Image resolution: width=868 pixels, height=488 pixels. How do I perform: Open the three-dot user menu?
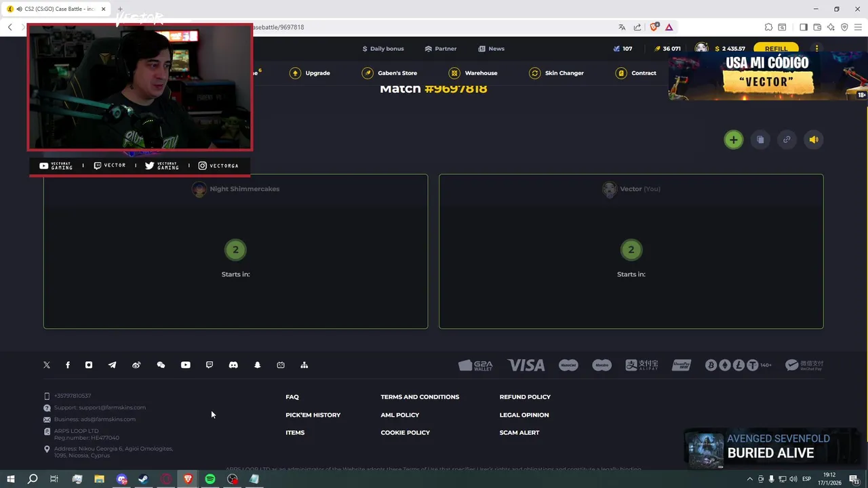coord(817,49)
